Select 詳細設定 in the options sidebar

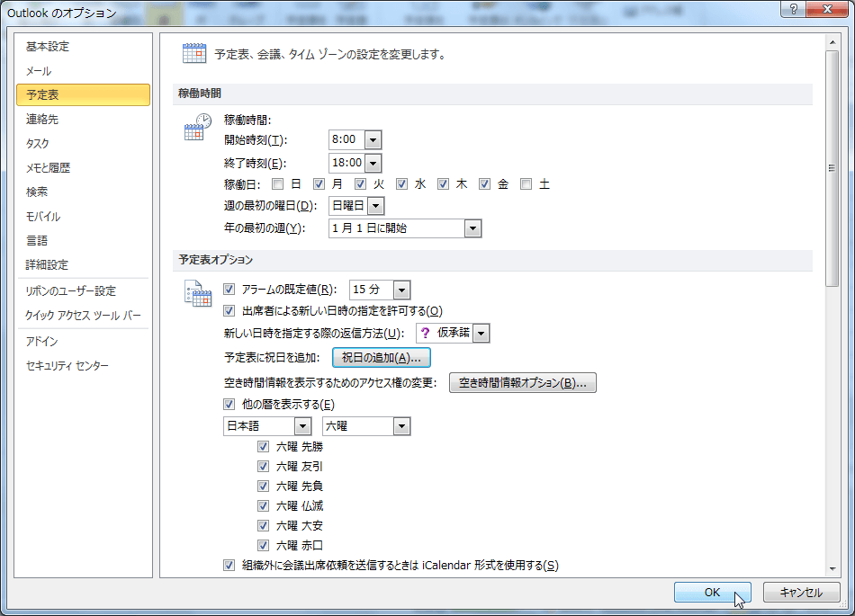click(x=83, y=264)
